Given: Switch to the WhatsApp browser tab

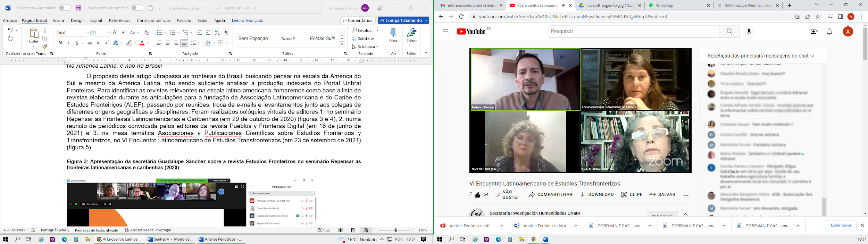Looking at the screenshot, I should coord(677,5).
